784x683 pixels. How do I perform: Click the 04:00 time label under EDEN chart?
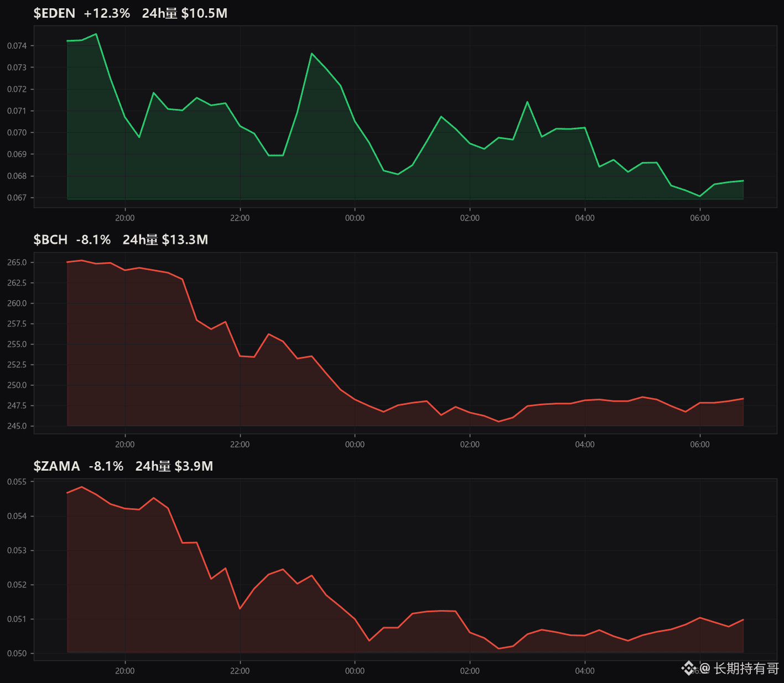(x=585, y=218)
